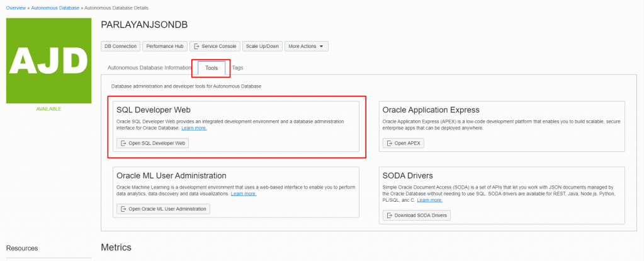The image size is (644, 261).
Task: Switch to the Tags tab
Action: [237, 68]
